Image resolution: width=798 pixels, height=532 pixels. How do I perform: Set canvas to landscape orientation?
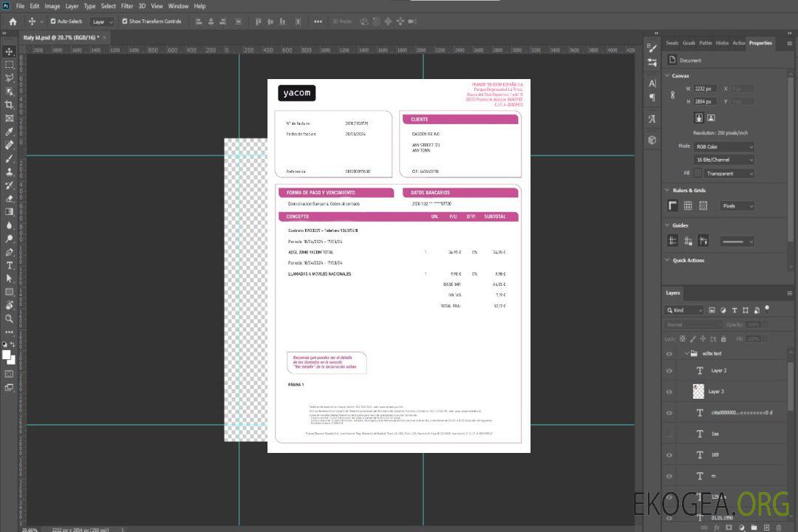tap(711, 118)
